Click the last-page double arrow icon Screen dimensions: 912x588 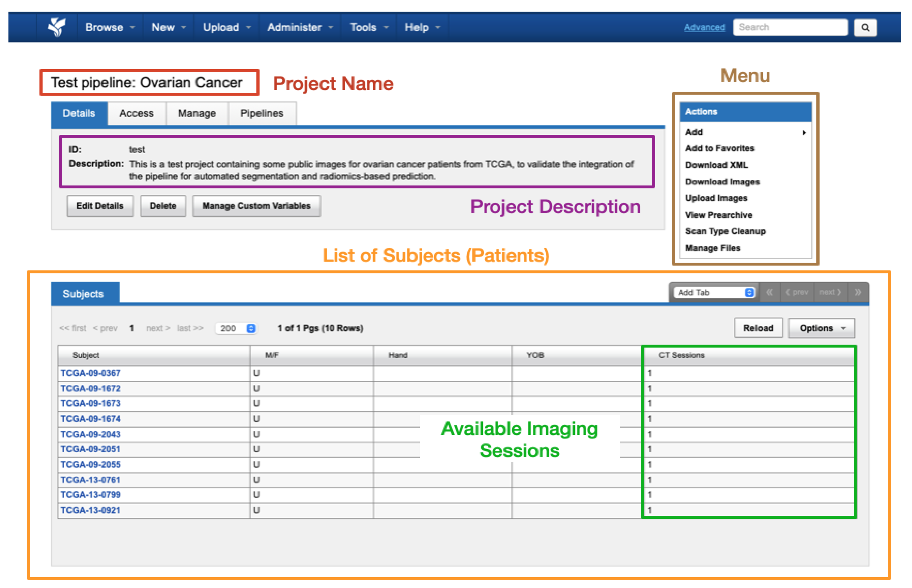(x=857, y=292)
